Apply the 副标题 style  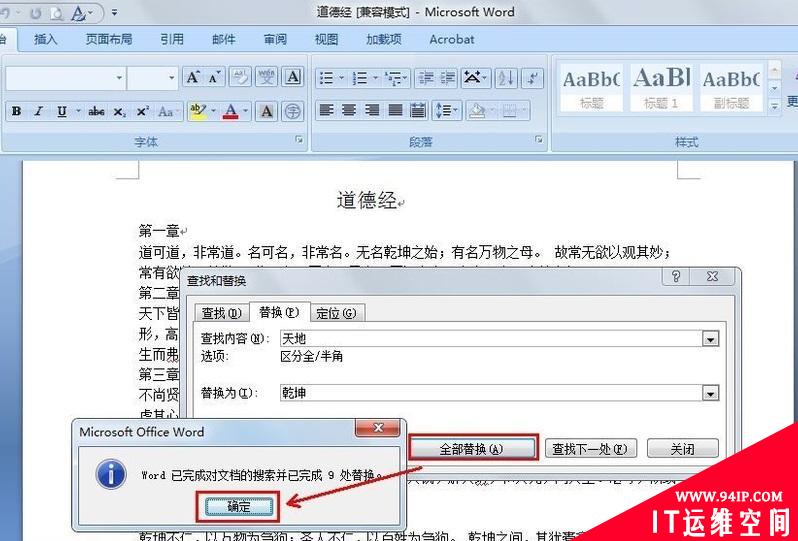coord(731,88)
